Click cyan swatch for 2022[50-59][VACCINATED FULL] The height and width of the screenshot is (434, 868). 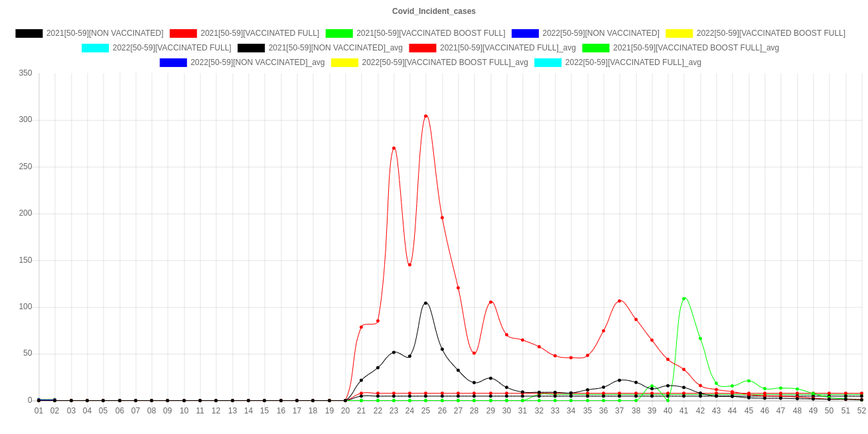96,48
